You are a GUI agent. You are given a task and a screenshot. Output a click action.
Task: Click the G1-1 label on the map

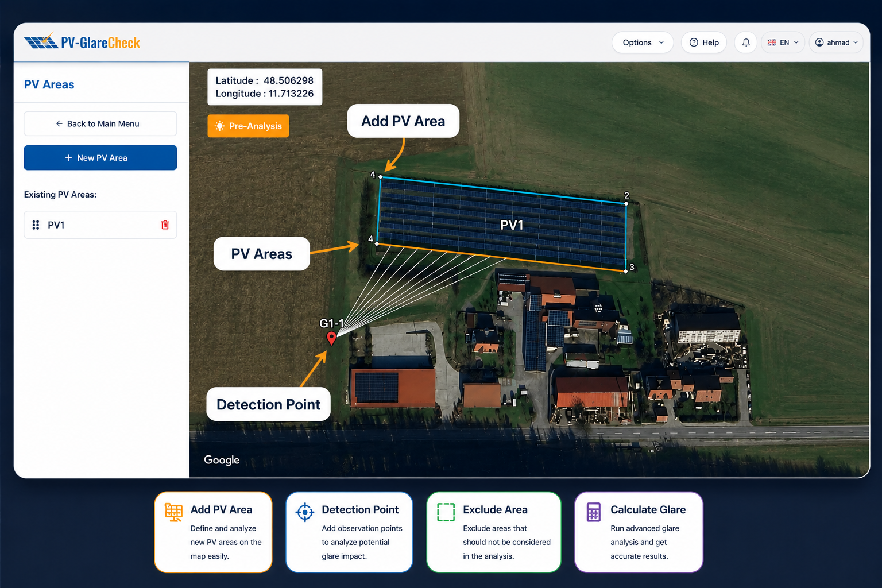[x=331, y=323]
